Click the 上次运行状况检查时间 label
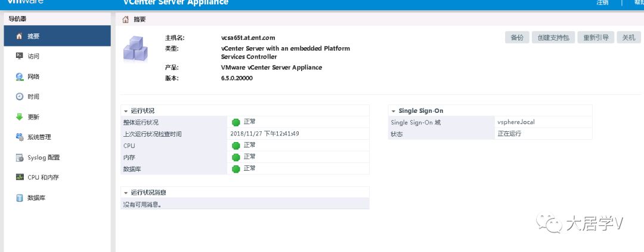This screenshot has height=252, width=644. point(153,134)
